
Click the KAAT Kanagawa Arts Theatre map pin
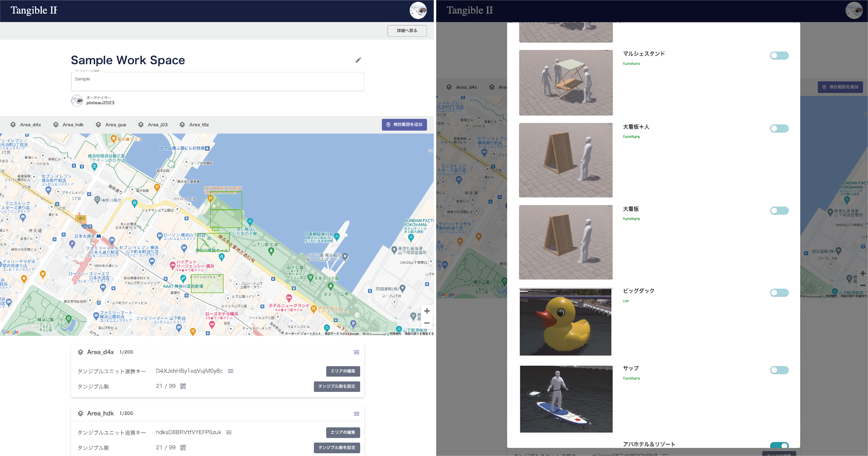183,278
